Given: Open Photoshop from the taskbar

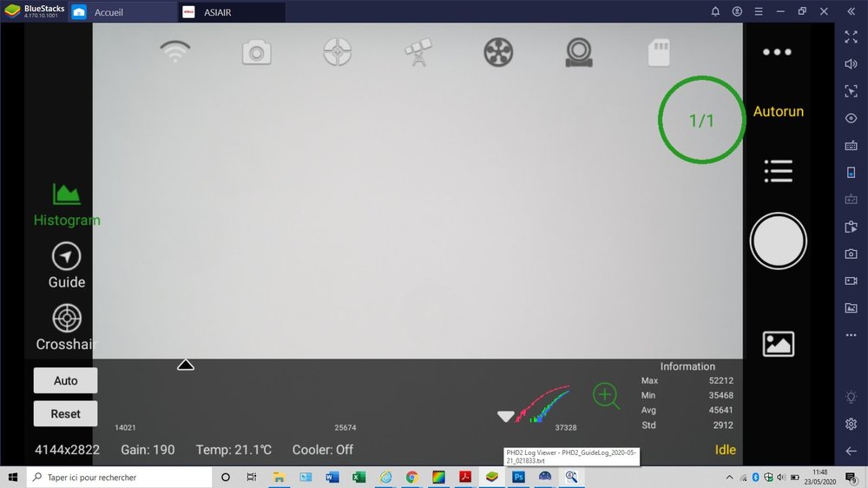Looking at the screenshot, I should coord(518,477).
